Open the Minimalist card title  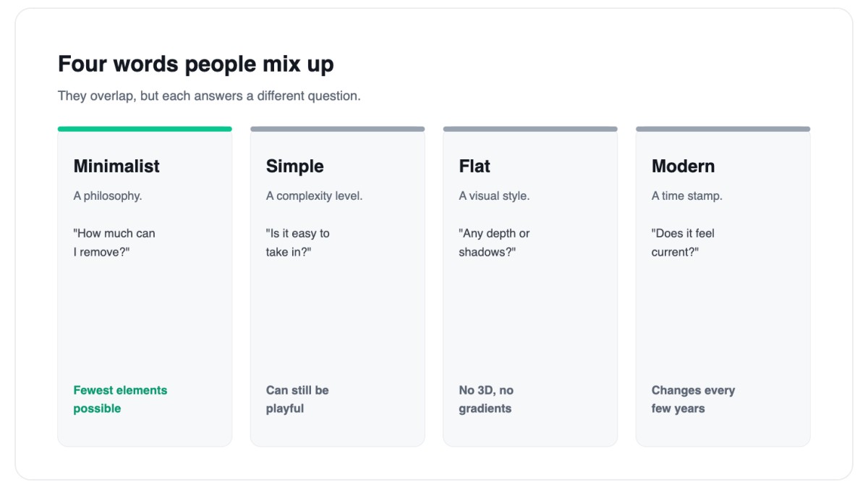click(116, 166)
